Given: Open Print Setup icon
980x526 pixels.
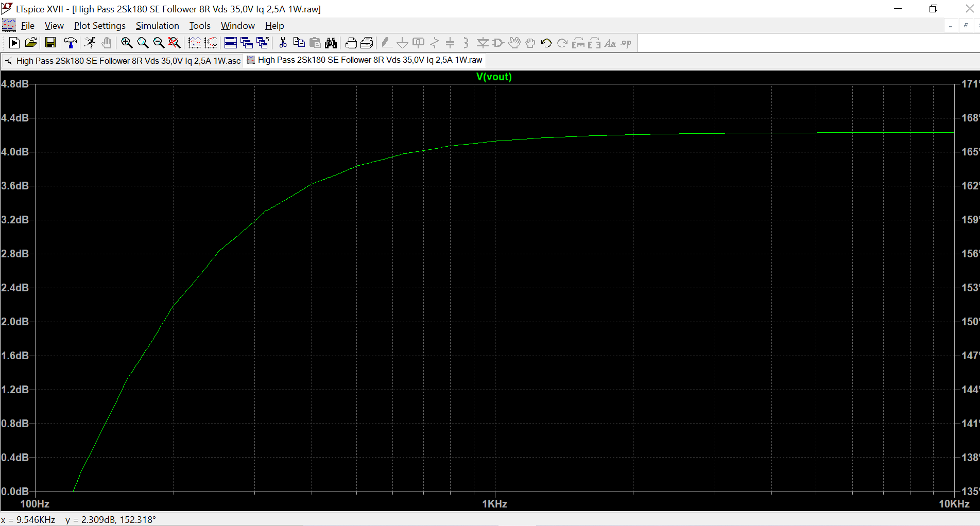Looking at the screenshot, I should point(367,43).
